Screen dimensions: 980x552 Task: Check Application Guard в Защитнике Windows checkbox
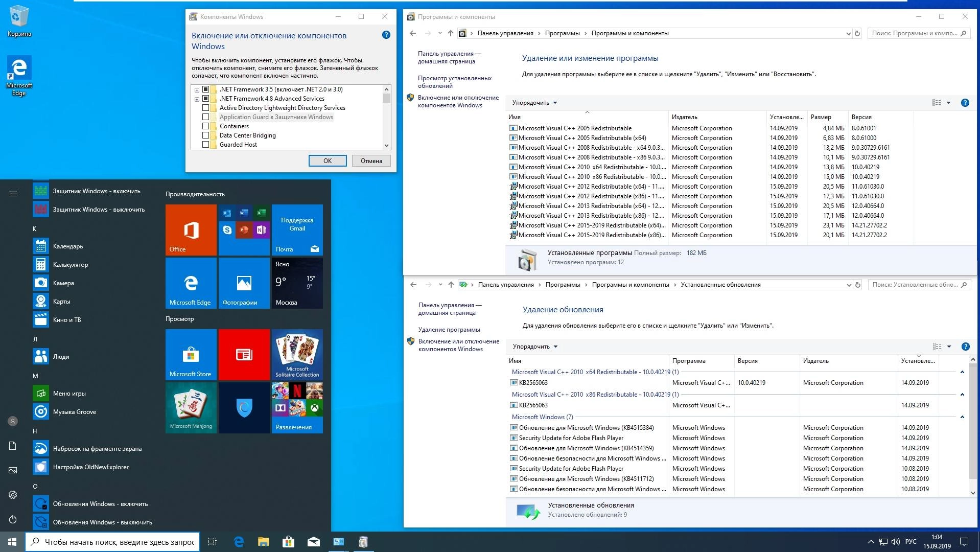click(x=206, y=117)
